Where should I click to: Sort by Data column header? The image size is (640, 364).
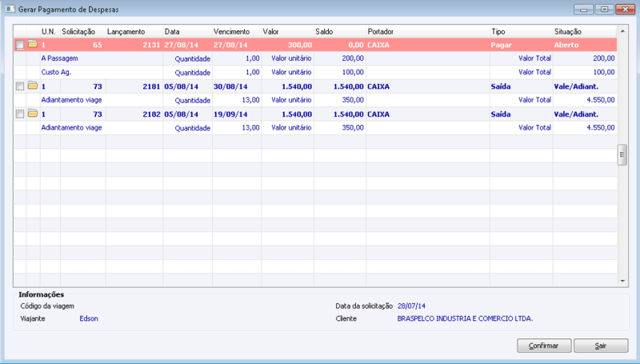(x=187, y=31)
